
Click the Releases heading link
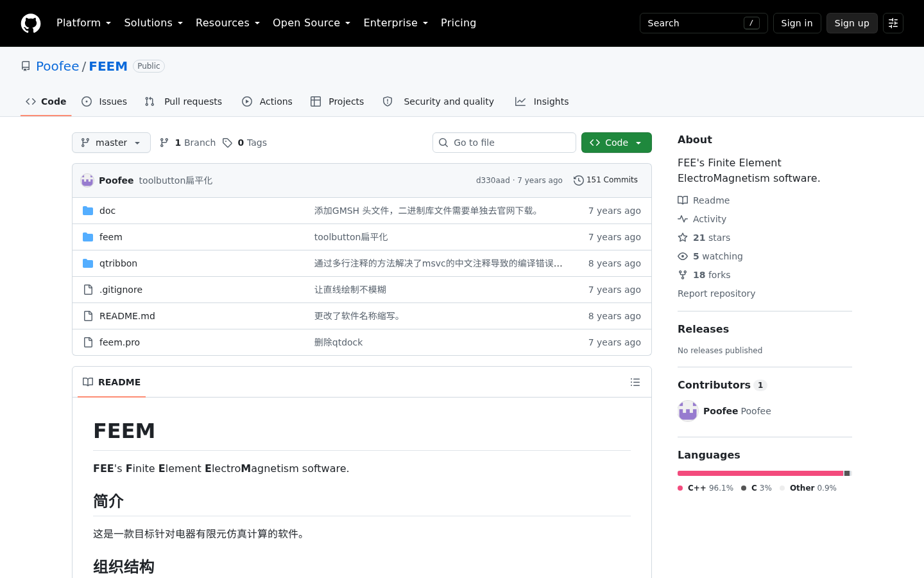click(x=703, y=329)
